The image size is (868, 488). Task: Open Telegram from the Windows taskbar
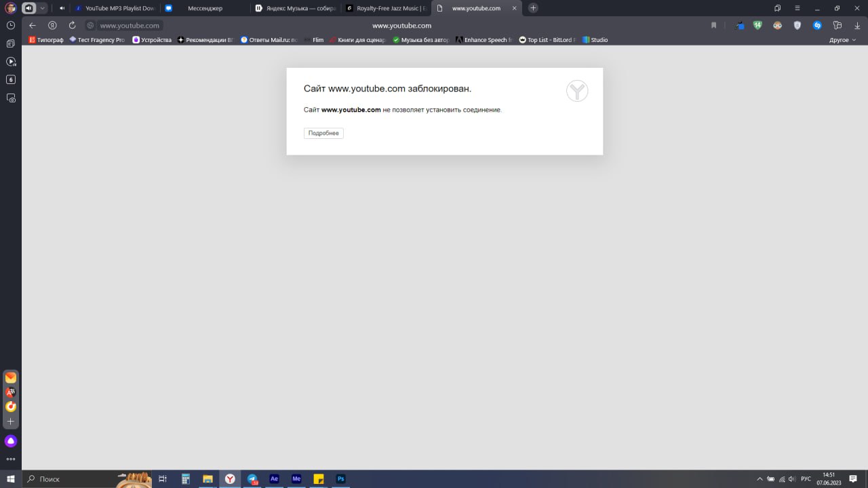252,479
